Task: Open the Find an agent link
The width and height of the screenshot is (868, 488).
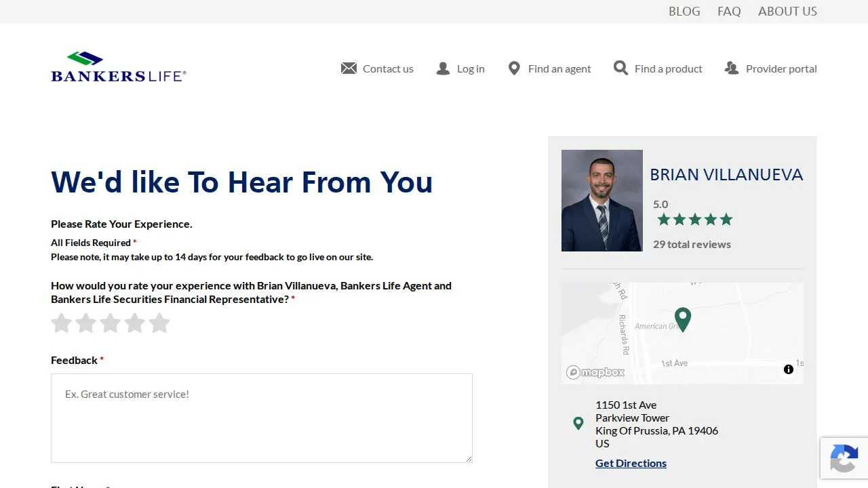Action: point(559,68)
